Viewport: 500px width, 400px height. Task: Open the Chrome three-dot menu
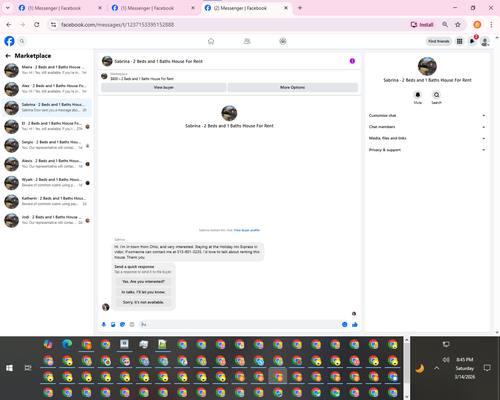(491, 25)
